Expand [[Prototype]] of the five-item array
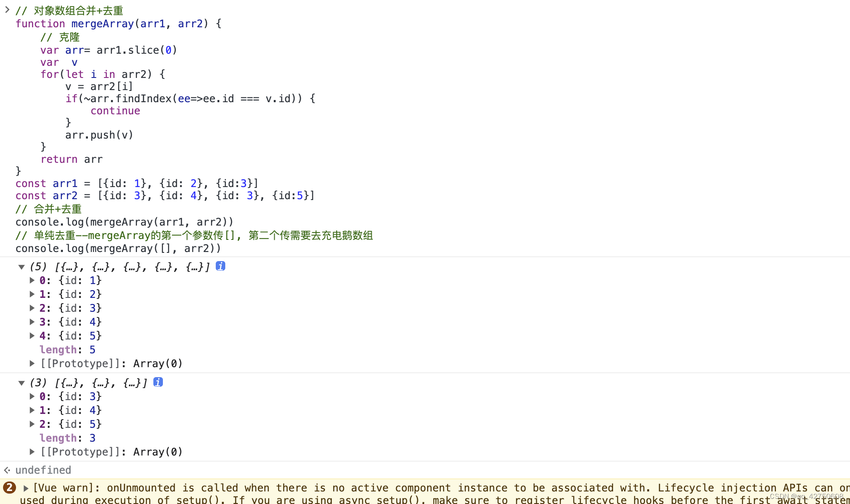Screen dimensions: 850x504 pyautogui.click(x=32, y=364)
